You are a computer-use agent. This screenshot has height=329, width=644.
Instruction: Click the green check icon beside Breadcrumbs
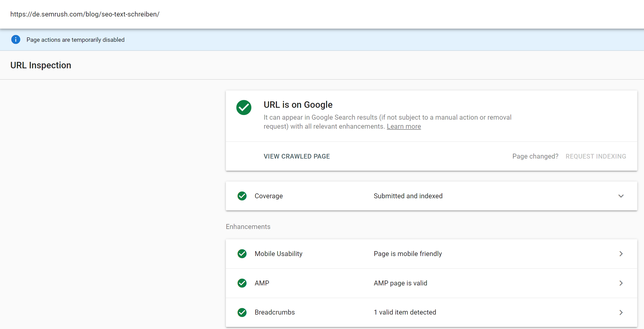point(242,312)
